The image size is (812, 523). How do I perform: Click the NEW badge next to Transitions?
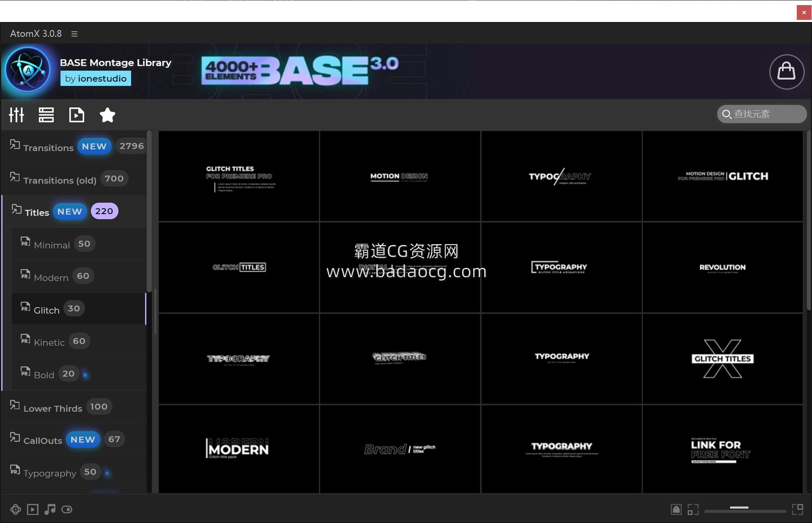(x=94, y=146)
